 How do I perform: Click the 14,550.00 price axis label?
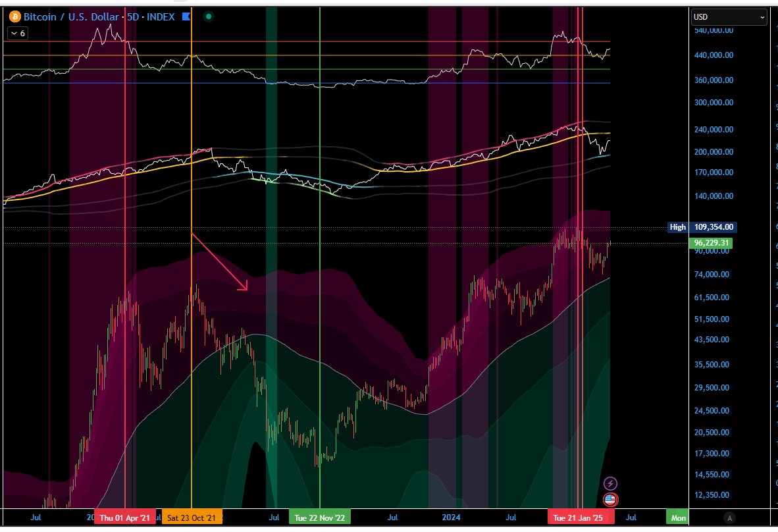pyautogui.click(x=712, y=475)
